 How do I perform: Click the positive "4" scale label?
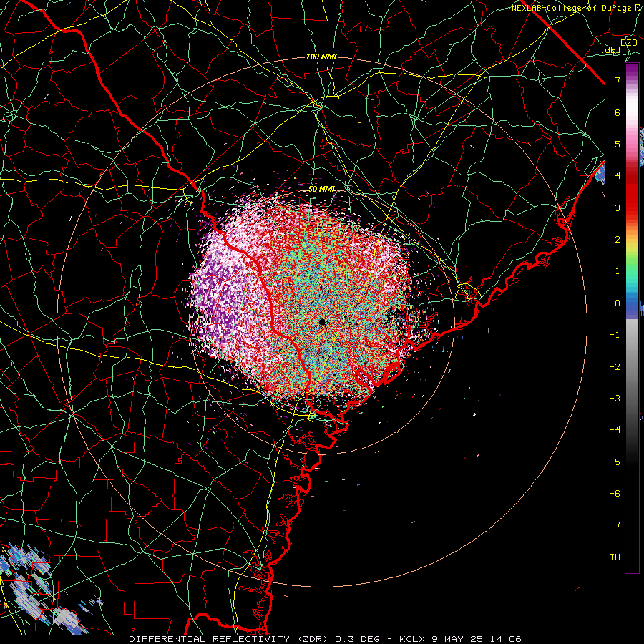click(618, 176)
